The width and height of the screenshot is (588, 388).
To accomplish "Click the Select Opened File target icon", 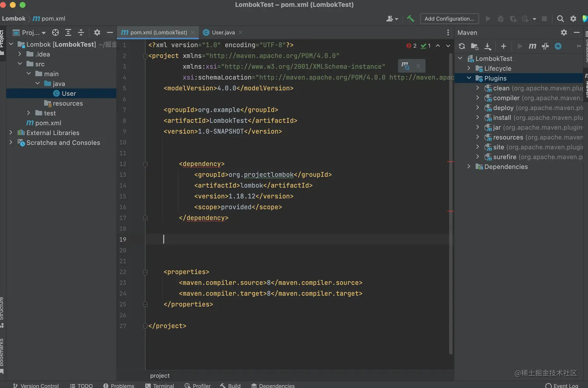I will (56, 33).
